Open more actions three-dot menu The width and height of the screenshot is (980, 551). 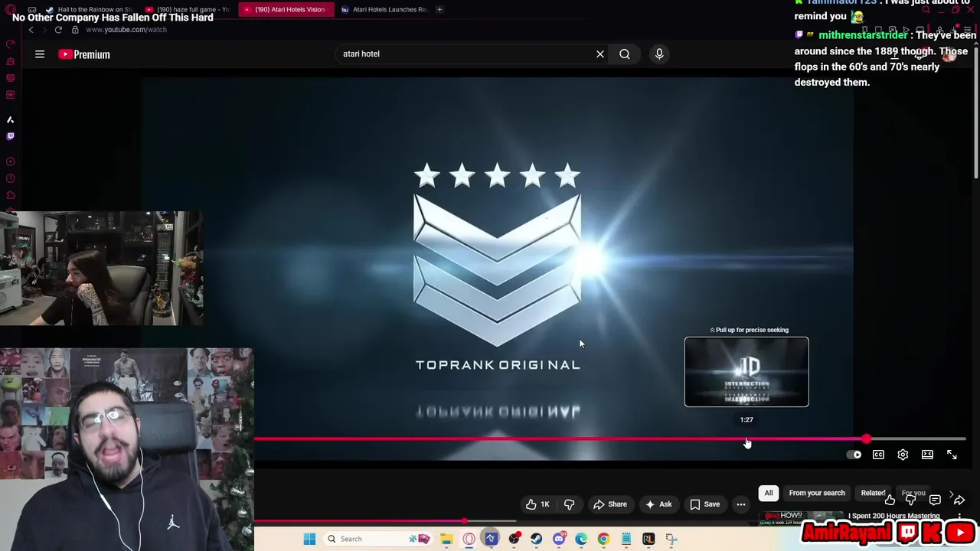741,504
